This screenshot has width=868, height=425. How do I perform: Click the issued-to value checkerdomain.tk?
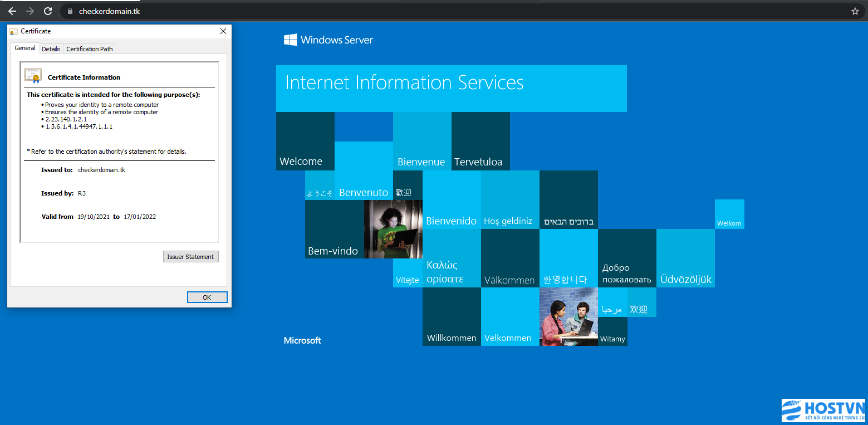102,170
